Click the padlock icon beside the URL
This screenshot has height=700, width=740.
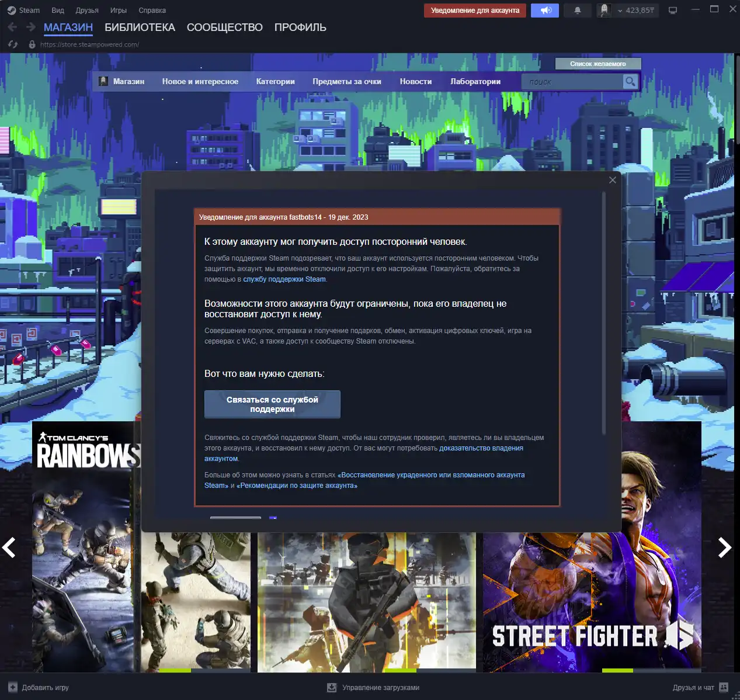pyautogui.click(x=32, y=44)
